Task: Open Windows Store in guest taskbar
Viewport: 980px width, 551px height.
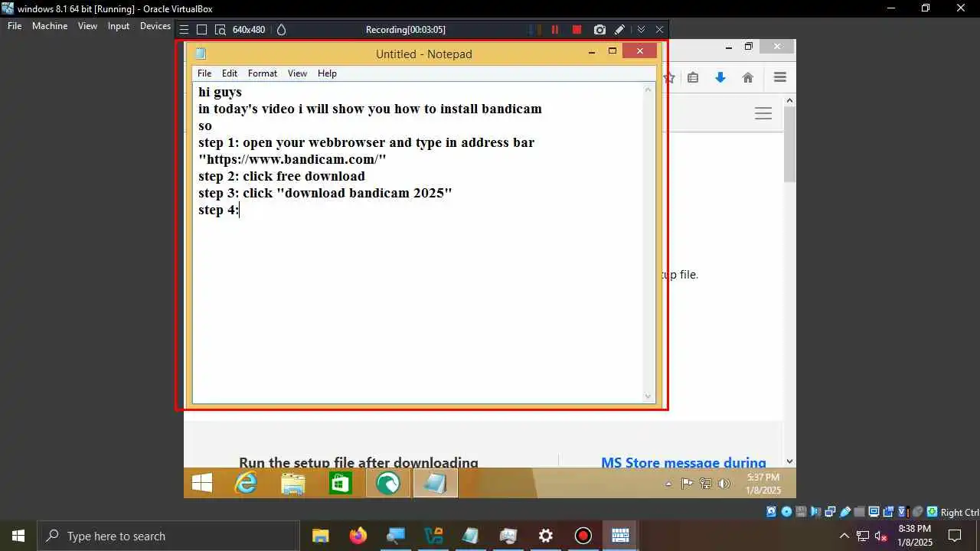Action: (x=340, y=483)
